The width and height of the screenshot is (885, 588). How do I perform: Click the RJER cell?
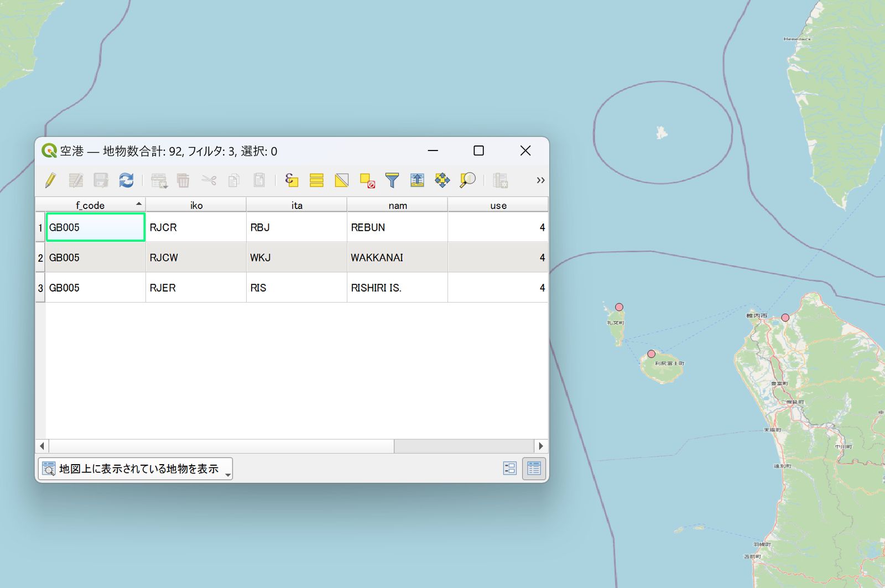click(196, 288)
